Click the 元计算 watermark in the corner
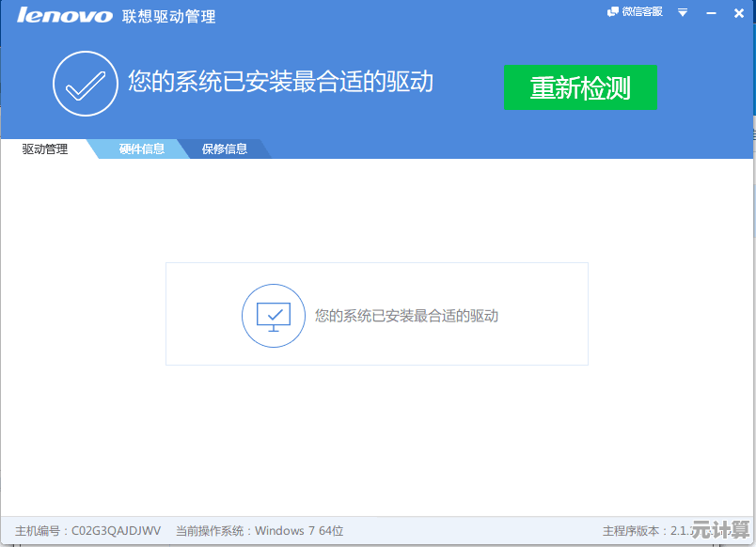Image resolution: width=756 pixels, height=547 pixels. (x=719, y=528)
